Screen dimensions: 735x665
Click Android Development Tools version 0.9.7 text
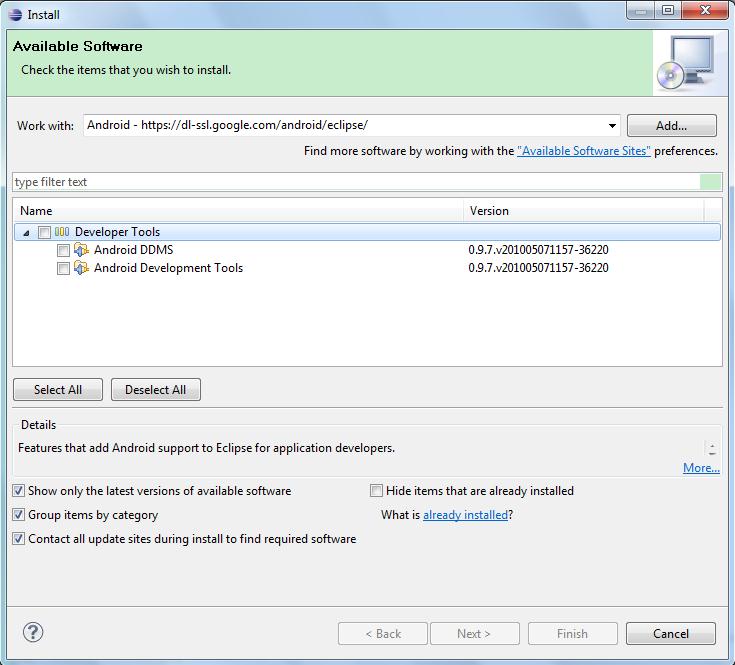click(538, 268)
